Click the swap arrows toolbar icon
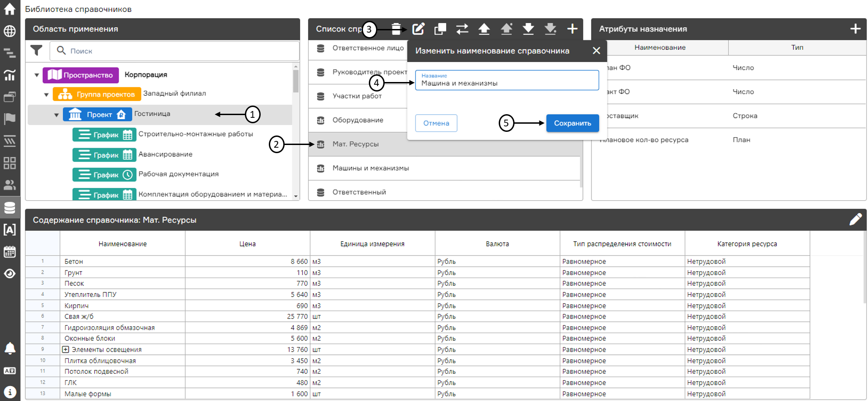Screen dimensions: 868x401 [462, 29]
